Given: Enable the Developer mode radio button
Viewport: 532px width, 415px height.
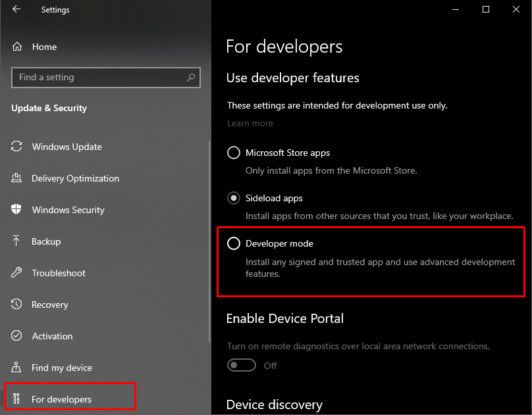Looking at the screenshot, I should tap(233, 243).
